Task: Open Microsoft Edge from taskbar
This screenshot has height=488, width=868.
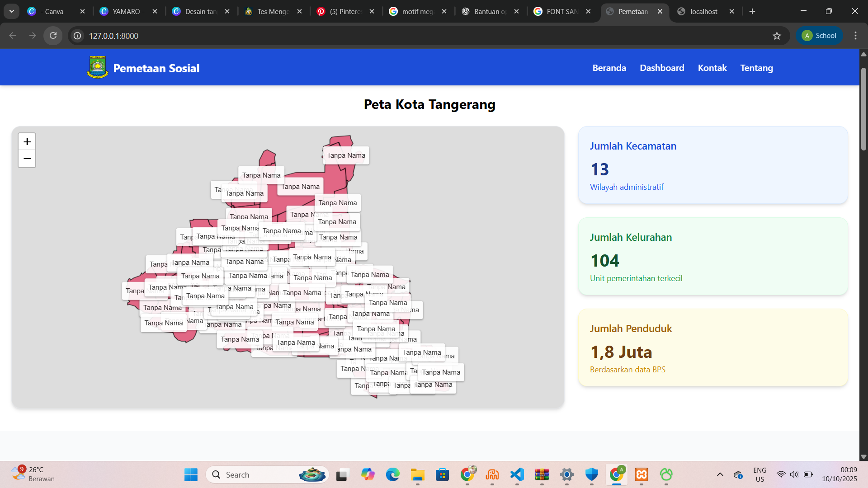Action: point(392,474)
